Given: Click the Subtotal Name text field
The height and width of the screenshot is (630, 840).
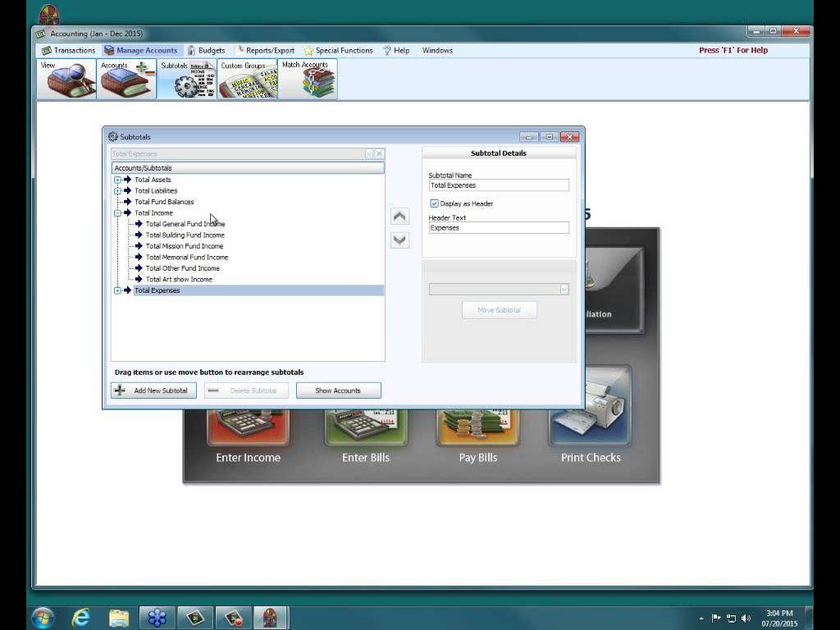Looking at the screenshot, I should pos(499,185).
